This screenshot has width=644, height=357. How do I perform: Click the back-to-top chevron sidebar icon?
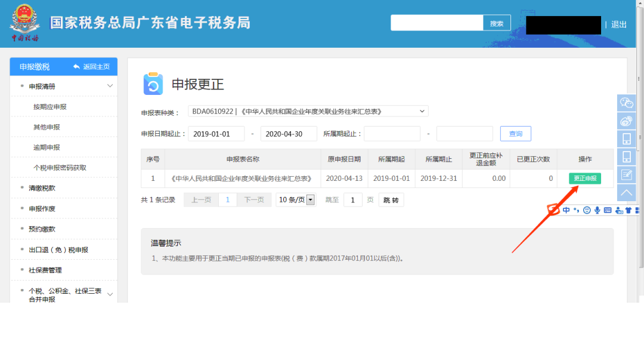coord(626,192)
